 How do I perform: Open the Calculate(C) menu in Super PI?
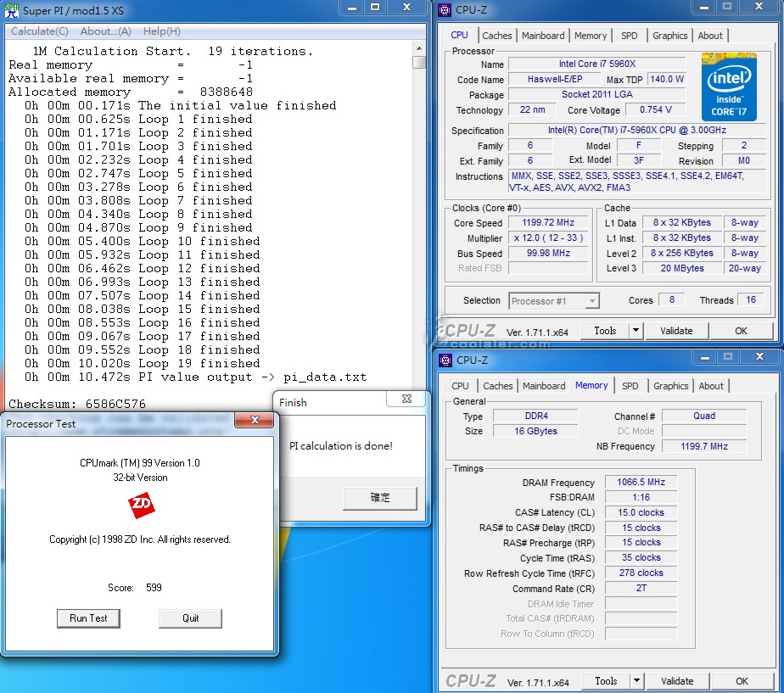click(x=40, y=31)
